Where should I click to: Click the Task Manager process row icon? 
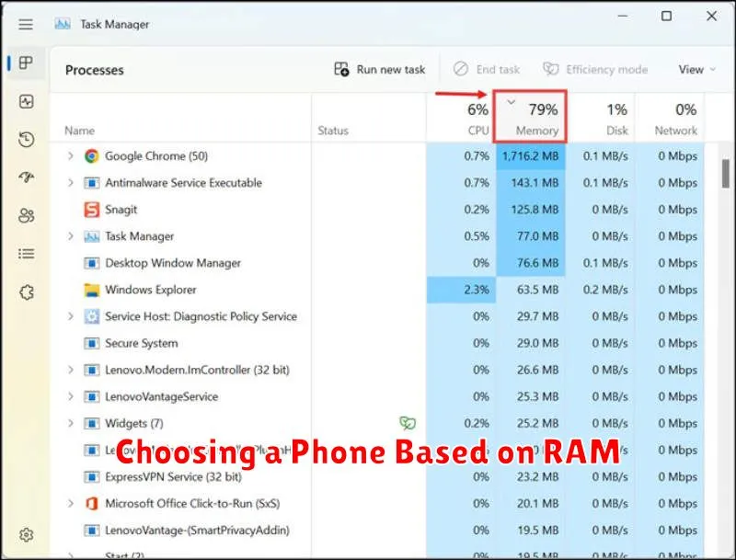[91, 236]
